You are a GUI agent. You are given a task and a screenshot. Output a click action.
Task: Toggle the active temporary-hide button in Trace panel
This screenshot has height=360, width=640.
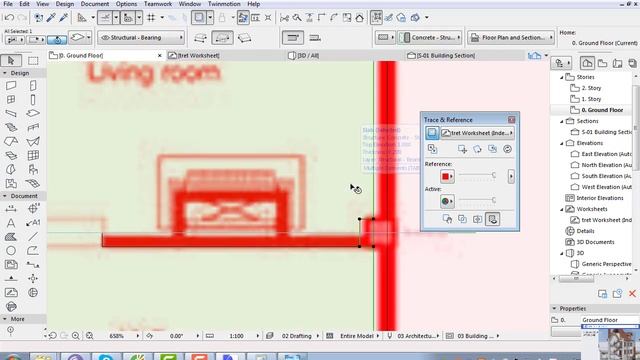tap(493, 219)
